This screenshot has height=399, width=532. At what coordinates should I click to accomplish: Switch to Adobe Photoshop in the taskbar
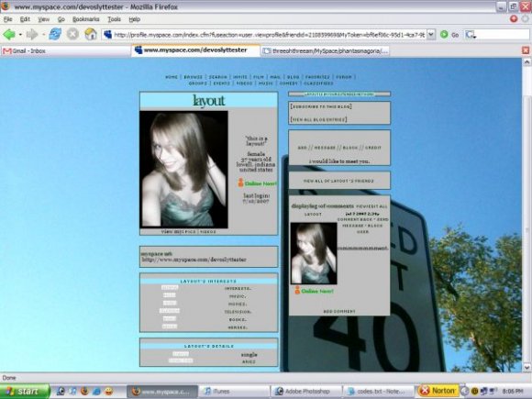coord(306,391)
